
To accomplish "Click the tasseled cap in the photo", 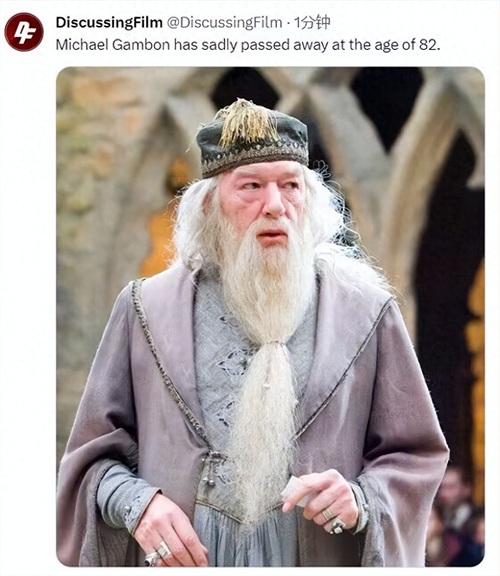I will (x=253, y=138).
